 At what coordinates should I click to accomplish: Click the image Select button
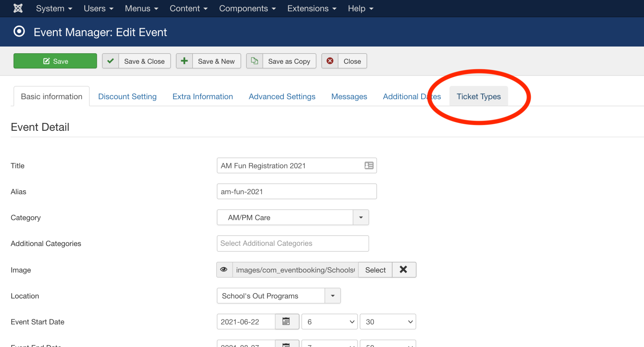(375, 270)
